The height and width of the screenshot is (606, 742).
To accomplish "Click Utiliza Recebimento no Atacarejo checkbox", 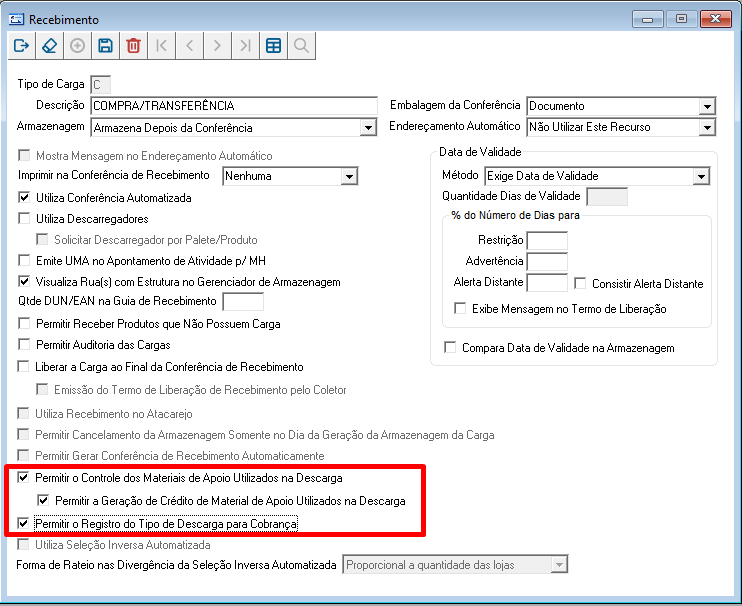I will click(23, 413).
